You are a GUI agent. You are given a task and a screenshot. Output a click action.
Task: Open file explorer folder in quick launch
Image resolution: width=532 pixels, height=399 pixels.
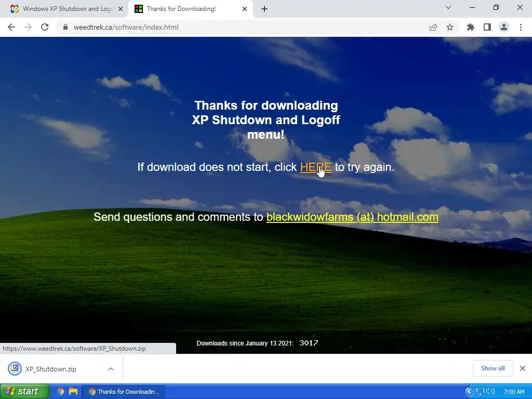73,391
